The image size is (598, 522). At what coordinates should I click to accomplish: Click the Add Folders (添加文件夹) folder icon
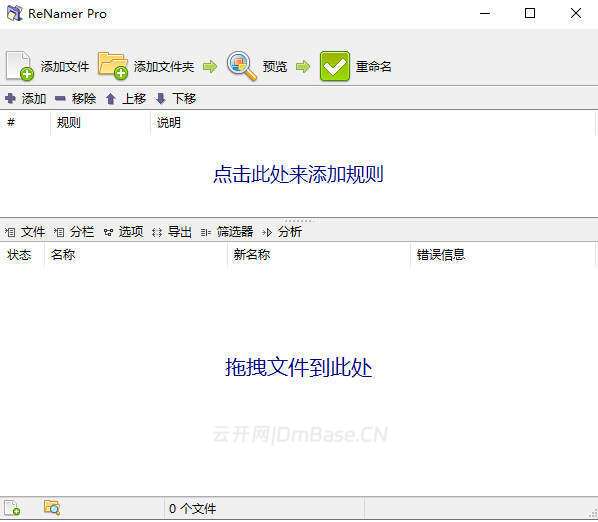113,66
